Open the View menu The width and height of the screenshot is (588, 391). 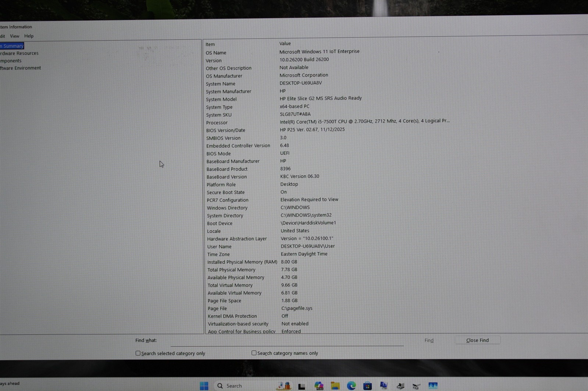(15, 36)
